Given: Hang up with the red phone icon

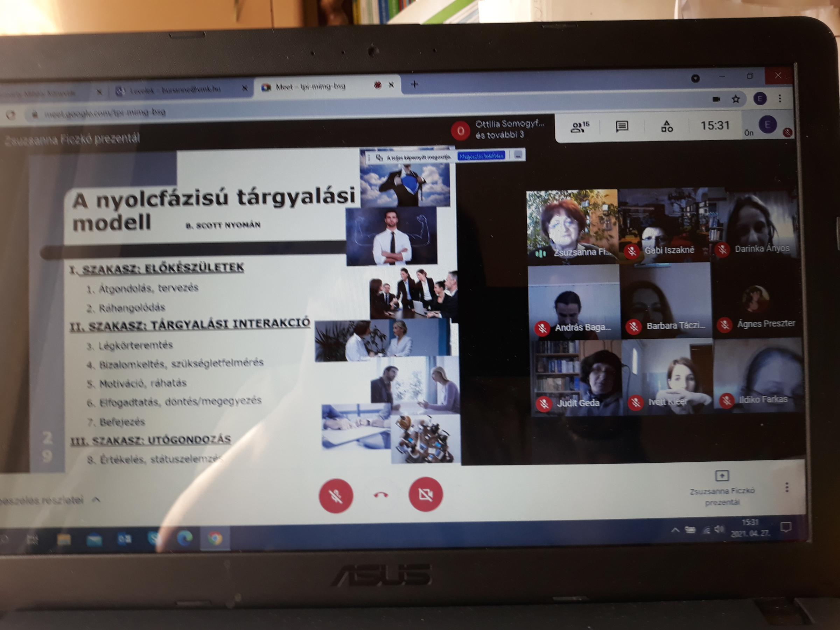Looking at the screenshot, I should [x=381, y=495].
